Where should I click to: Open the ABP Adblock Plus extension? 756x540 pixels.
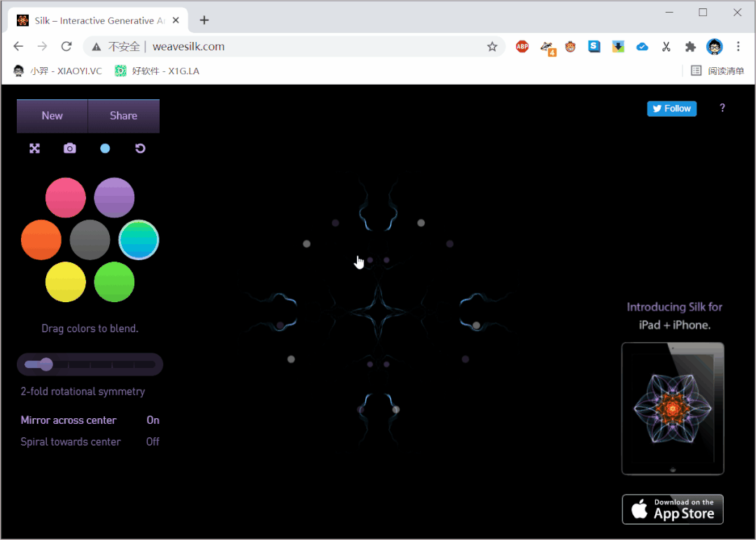click(x=522, y=47)
